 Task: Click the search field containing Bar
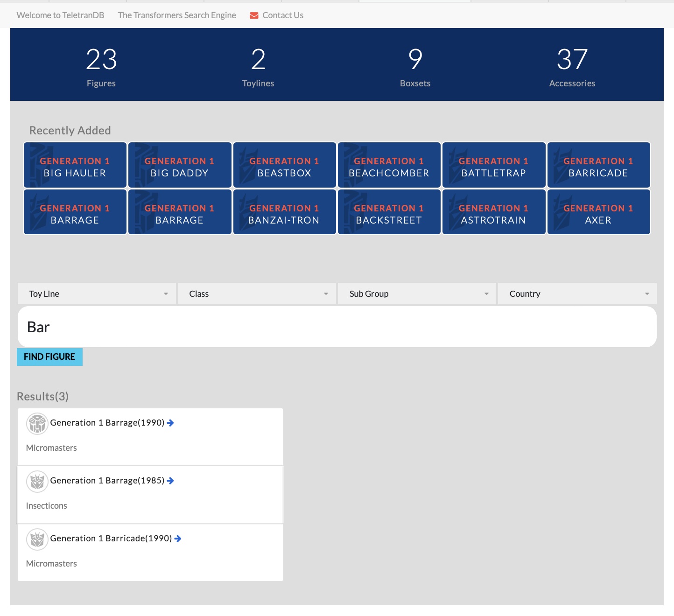pyautogui.click(x=337, y=327)
